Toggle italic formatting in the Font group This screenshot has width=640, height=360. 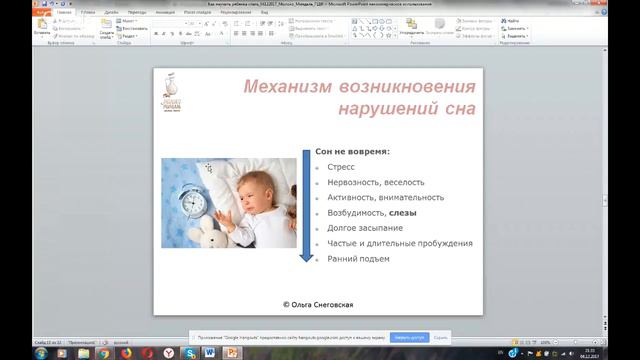point(164,34)
